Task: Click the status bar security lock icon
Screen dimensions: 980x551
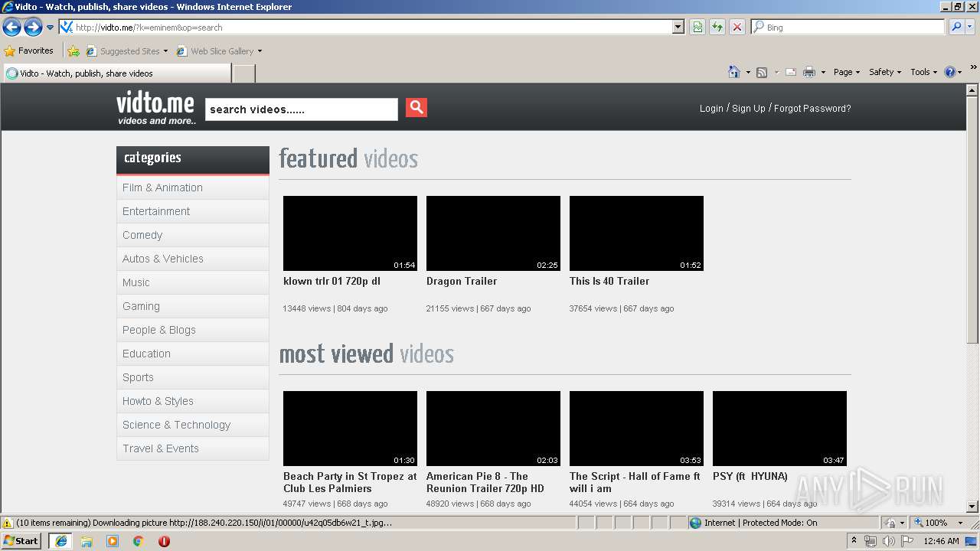Action: click(x=891, y=523)
